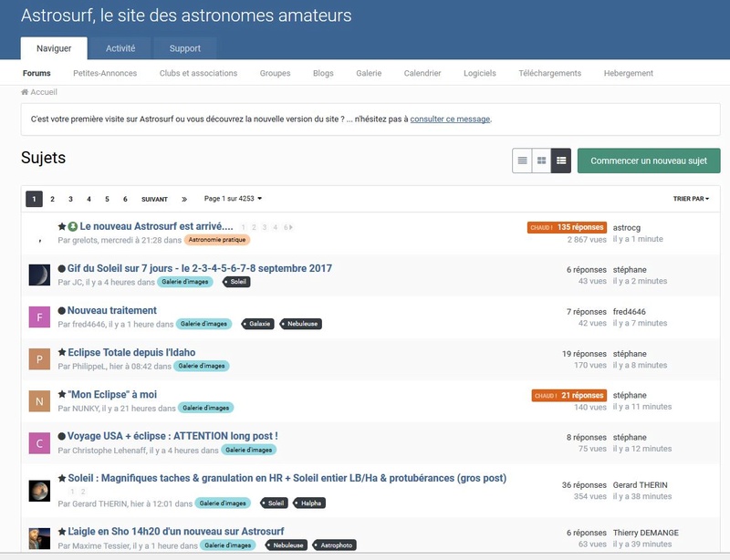The height and width of the screenshot is (560, 730).
Task: Select the expanded list view icon
Action: click(561, 161)
